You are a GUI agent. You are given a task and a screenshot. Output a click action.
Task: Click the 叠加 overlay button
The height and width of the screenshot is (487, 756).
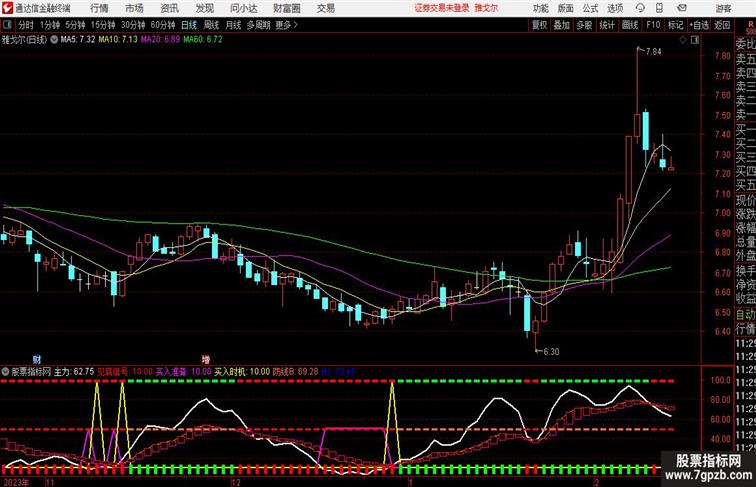562,25
